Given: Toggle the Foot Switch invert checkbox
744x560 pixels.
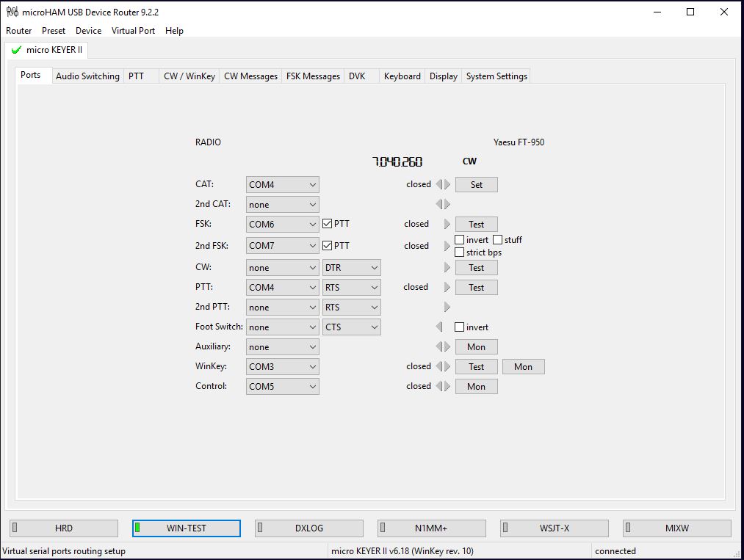Looking at the screenshot, I should coord(459,327).
